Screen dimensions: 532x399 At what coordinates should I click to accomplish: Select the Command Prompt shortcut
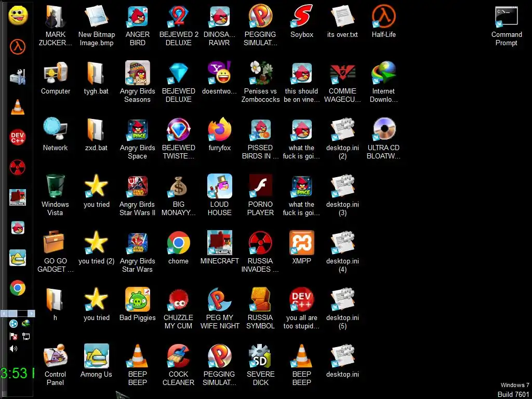coord(507,25)
